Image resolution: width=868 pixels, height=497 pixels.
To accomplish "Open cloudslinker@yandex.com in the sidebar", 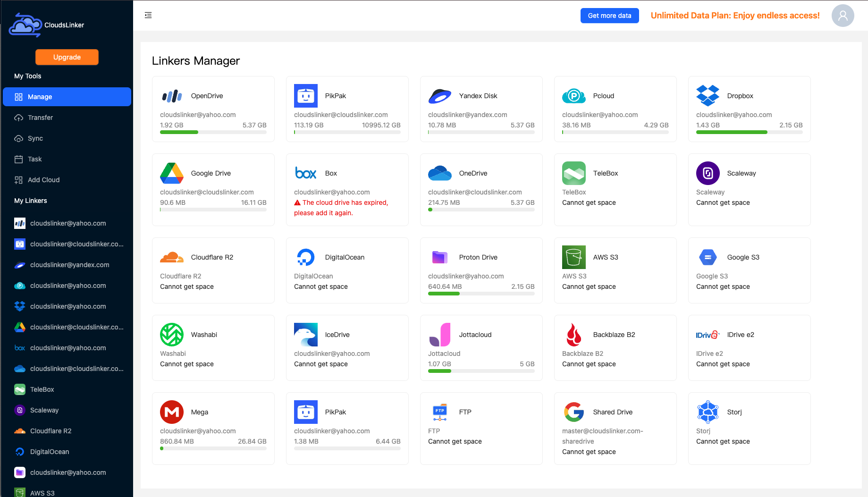I will (x=67, y=265).
